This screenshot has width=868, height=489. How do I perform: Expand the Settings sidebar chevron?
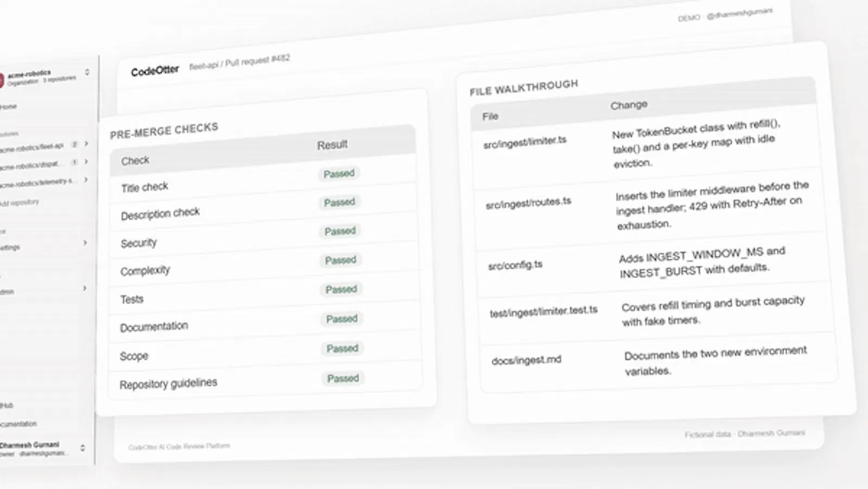pos(85,243)
